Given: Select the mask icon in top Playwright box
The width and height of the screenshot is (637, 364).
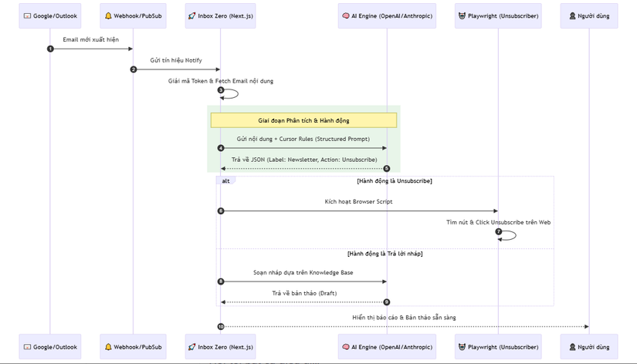Looking at the screenshot, I should point(462,15).
